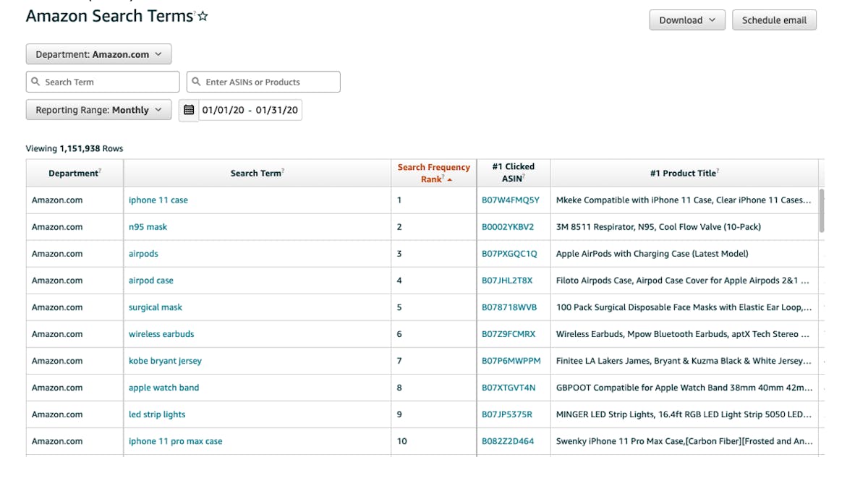Viewport: 868px width, 478px height.
Task: Open the "iphone 11 case" search term
Action: coord(158,200)
